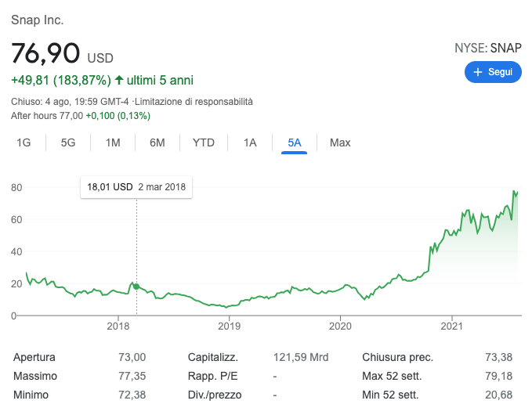Show the Max history range
The width and height of the screenshot is (532, 415).
[340, 143]
